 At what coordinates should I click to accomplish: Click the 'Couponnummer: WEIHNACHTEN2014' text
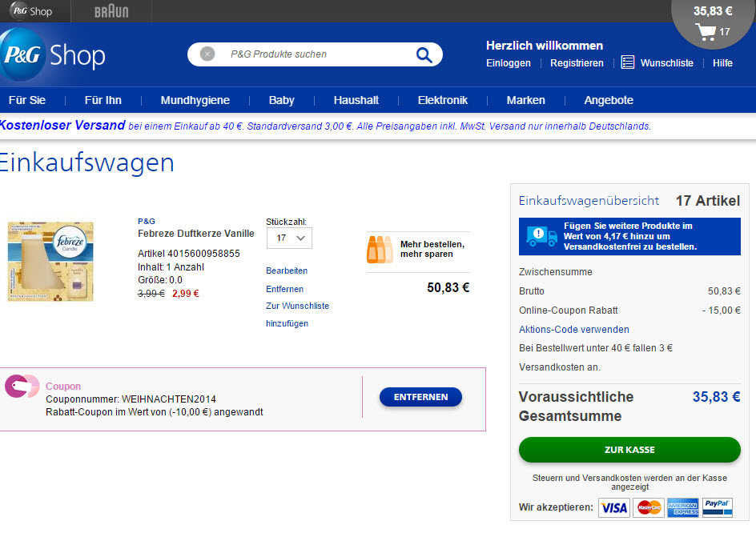(x=131, y=399)
